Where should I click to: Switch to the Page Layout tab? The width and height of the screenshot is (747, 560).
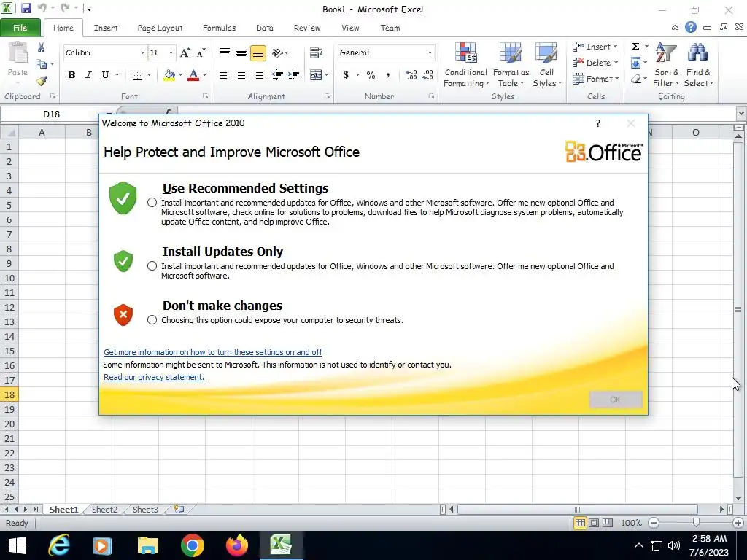click(x=160, y=28)
